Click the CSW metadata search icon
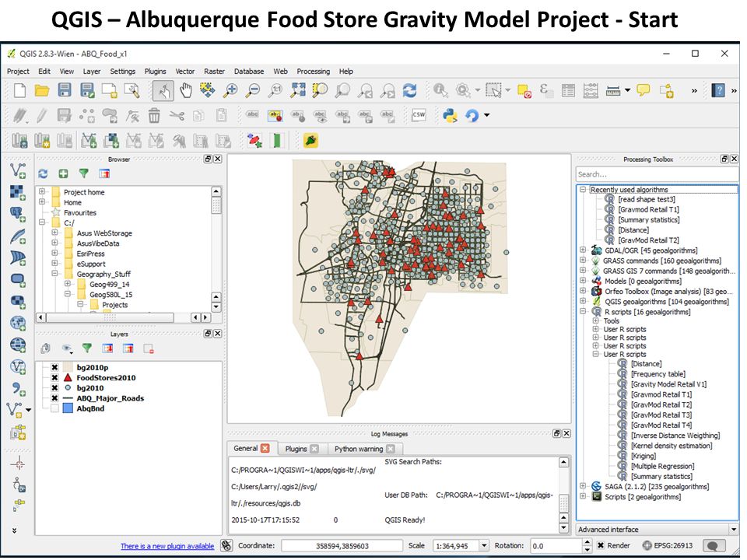This screenshot has width=747, height=560. [x=419, y=115]
